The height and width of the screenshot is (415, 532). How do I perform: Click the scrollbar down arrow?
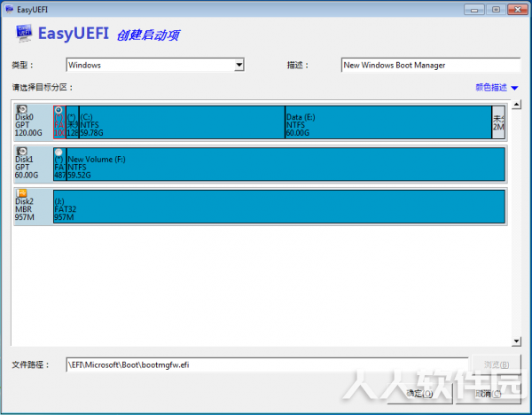click(516, 341)
